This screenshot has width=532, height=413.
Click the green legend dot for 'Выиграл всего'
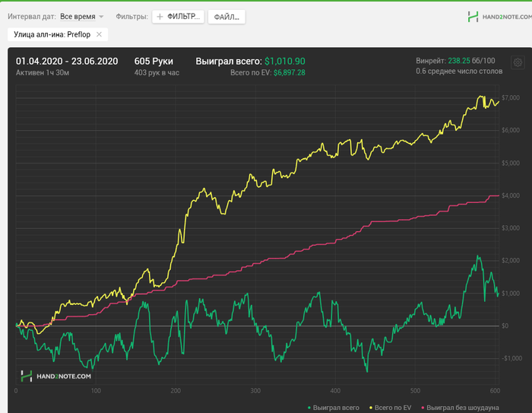point(309,408)
